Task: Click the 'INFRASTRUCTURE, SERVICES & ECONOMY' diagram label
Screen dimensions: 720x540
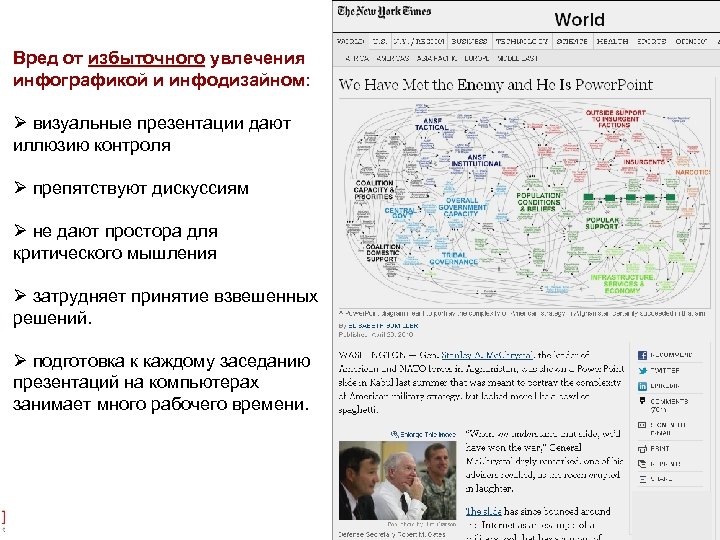Action: (x=622, y=284)
